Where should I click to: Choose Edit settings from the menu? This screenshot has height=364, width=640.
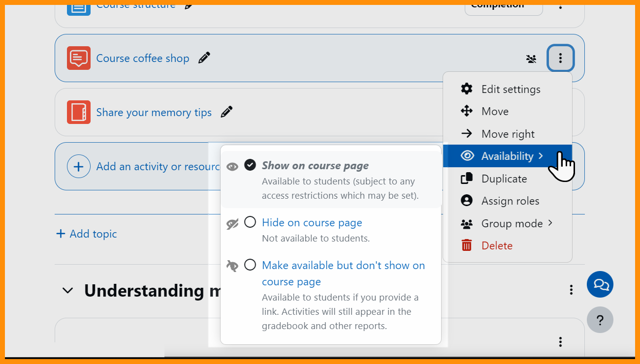click(x=511, y=89)
